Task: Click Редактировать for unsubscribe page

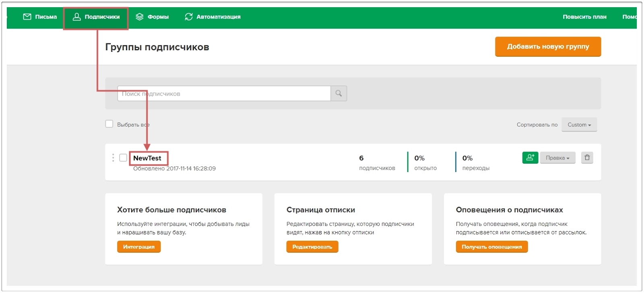Action: click(x=312, y=247)
